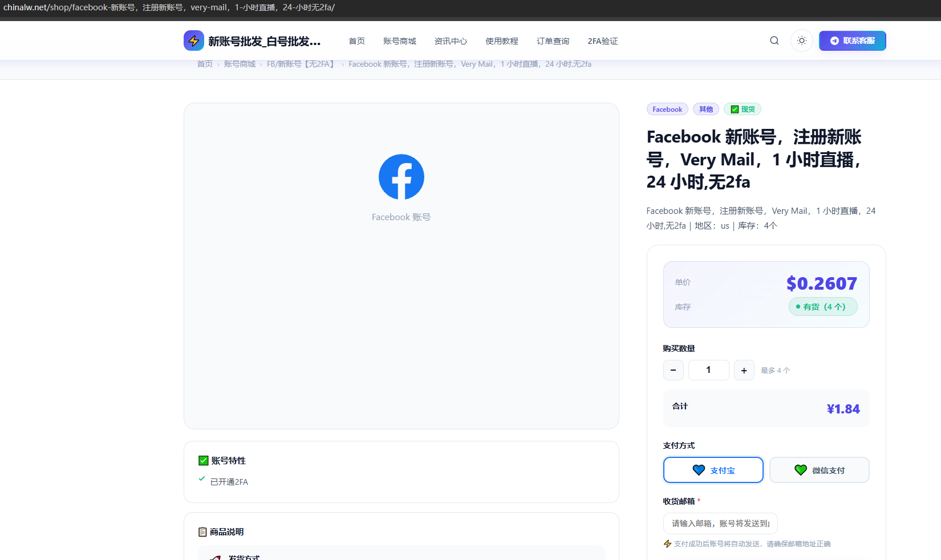The image size is (941, 560).
Task: Click the Facebook 账号 image caption
Action: 401,217
